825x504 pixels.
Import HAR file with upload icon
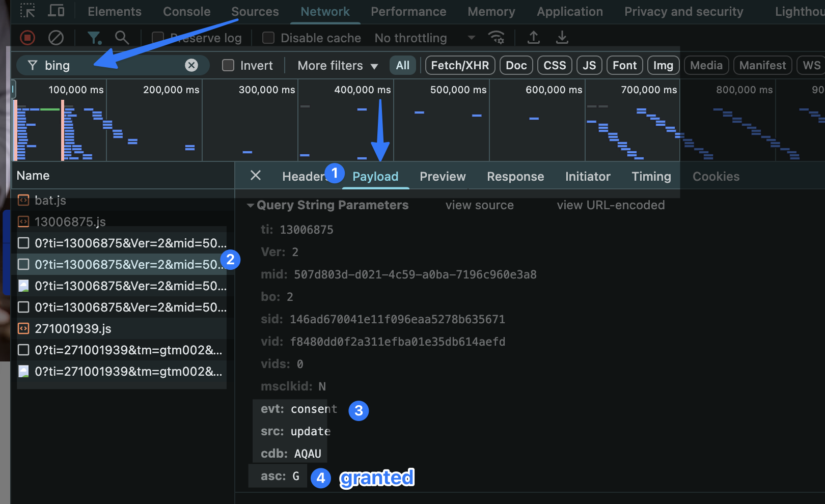click(533, 38)
